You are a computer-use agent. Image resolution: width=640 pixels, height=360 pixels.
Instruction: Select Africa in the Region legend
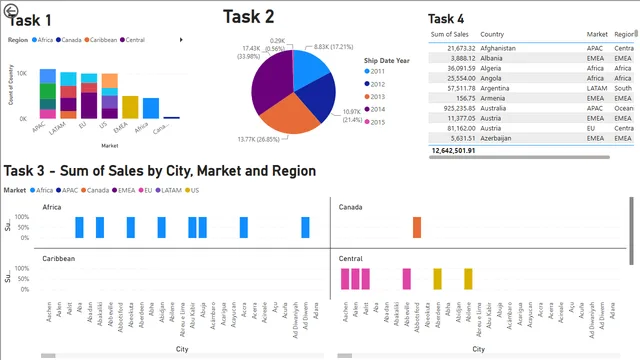[x=42, y=40]
